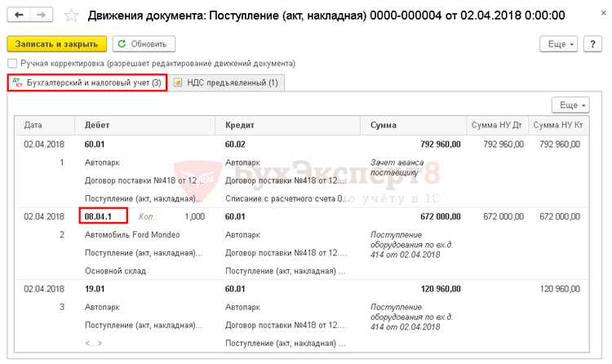Close the document movements window
Viewport: 612px width, 364px height.
603,13
